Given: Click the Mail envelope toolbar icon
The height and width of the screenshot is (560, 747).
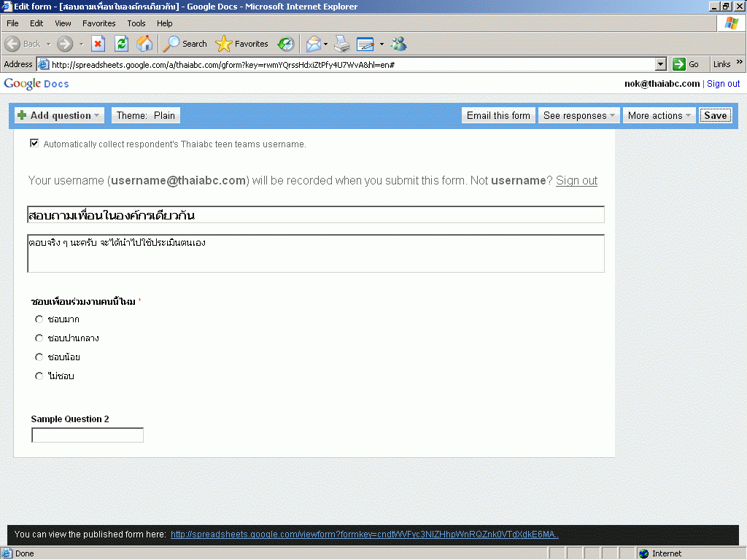Looking at the screenshot, I should click(313, 44).
